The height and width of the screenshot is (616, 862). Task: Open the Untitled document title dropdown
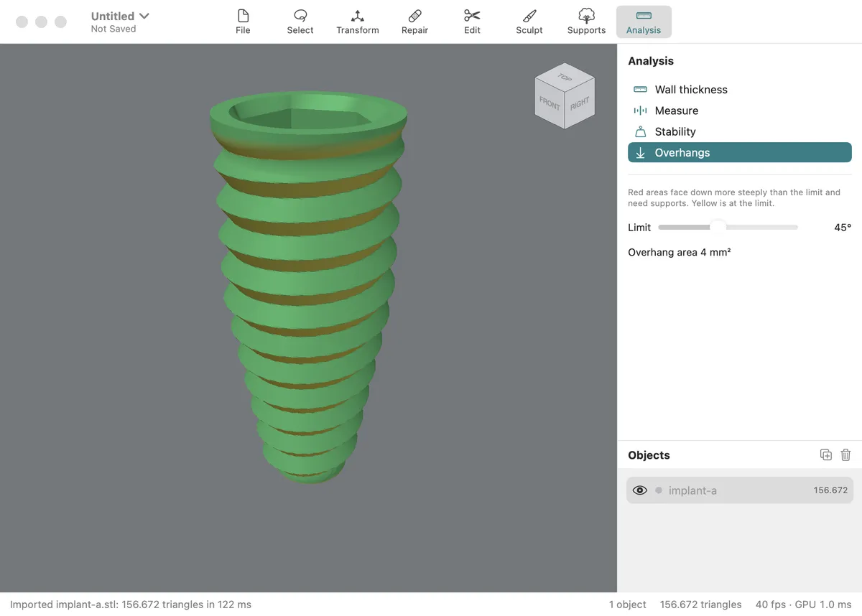[120, 16]
